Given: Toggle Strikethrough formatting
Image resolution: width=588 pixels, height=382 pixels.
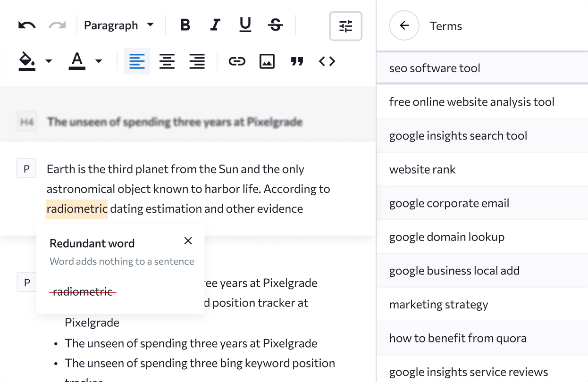Looking at the screenshot, I should point(275,25).
